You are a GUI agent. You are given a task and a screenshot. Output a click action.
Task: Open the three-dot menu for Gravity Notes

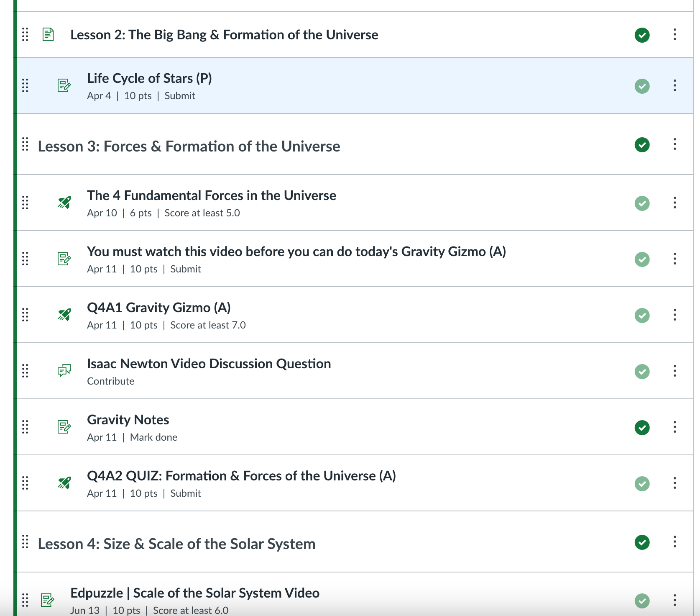674,427
